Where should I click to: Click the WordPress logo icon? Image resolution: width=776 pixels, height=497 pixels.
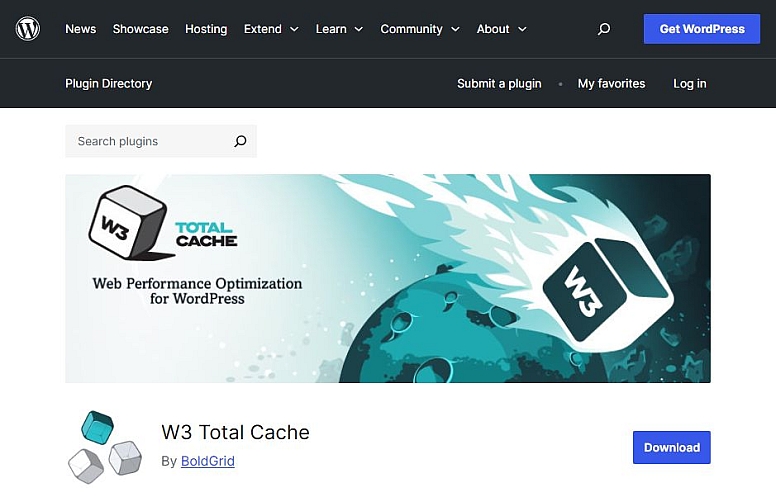click(28, 29)
